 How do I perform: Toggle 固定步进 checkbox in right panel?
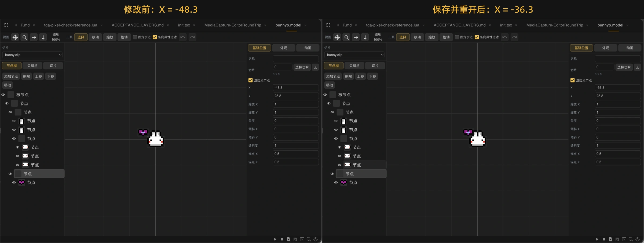(x=457, y=37)
